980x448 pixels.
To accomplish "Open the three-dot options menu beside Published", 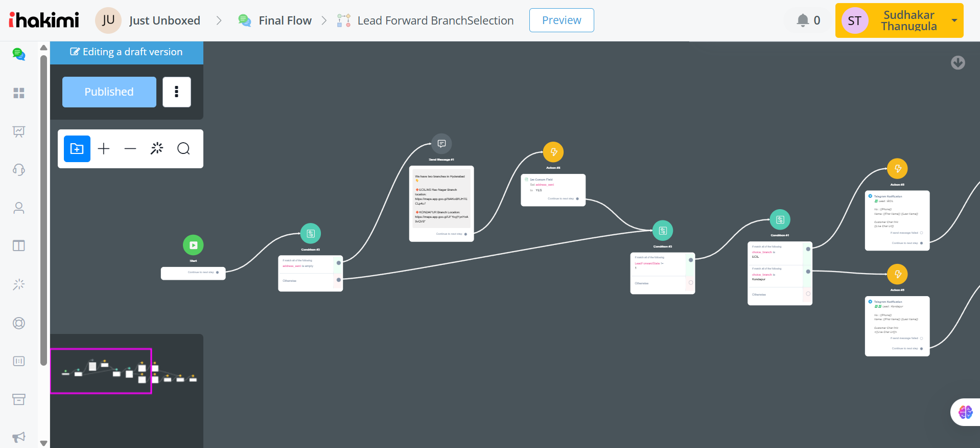I will (x=177, y=92).
